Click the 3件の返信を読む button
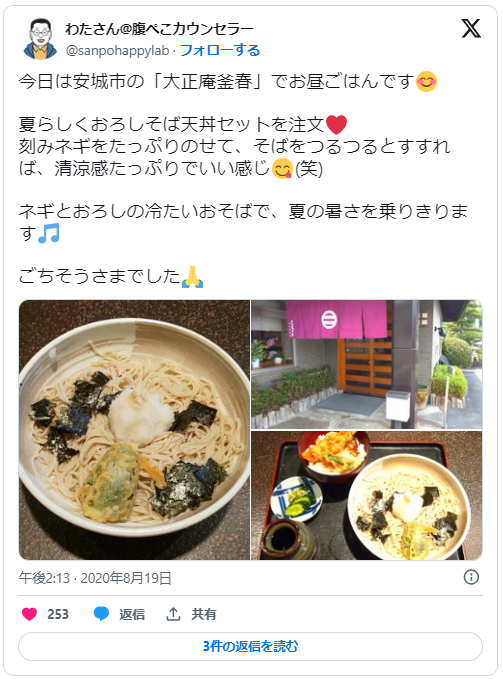Viewport: 503px width, 679px height. (x=250, y=646)
